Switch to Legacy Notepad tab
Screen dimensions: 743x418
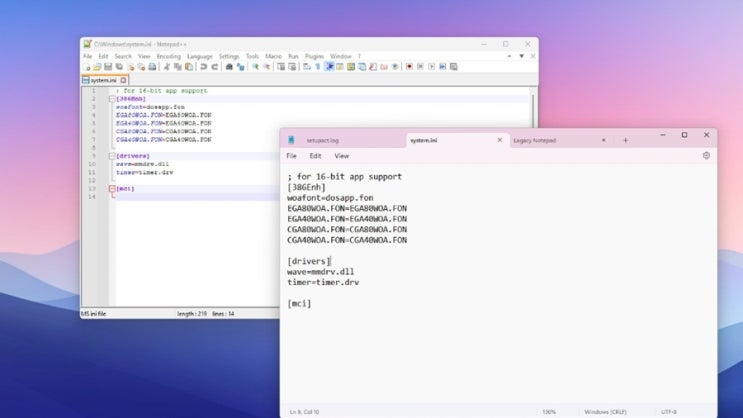pos(535,140)
